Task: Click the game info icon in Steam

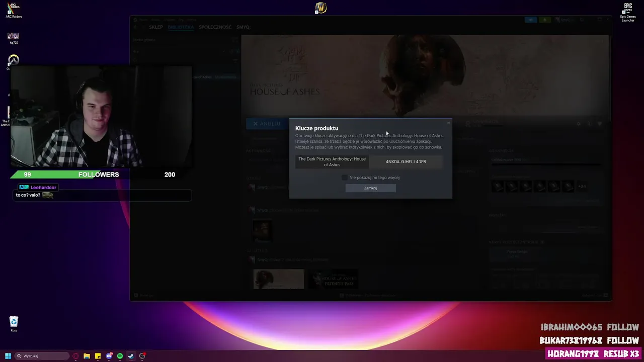Action: pos(590,124)
